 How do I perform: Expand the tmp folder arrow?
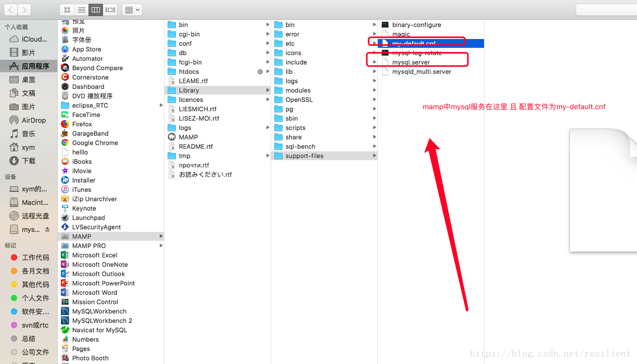(x=267, y=156)
